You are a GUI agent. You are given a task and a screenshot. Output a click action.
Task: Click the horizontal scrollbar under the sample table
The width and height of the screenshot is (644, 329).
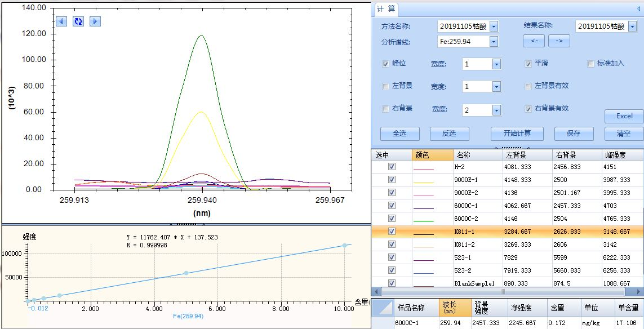[507, 292]
